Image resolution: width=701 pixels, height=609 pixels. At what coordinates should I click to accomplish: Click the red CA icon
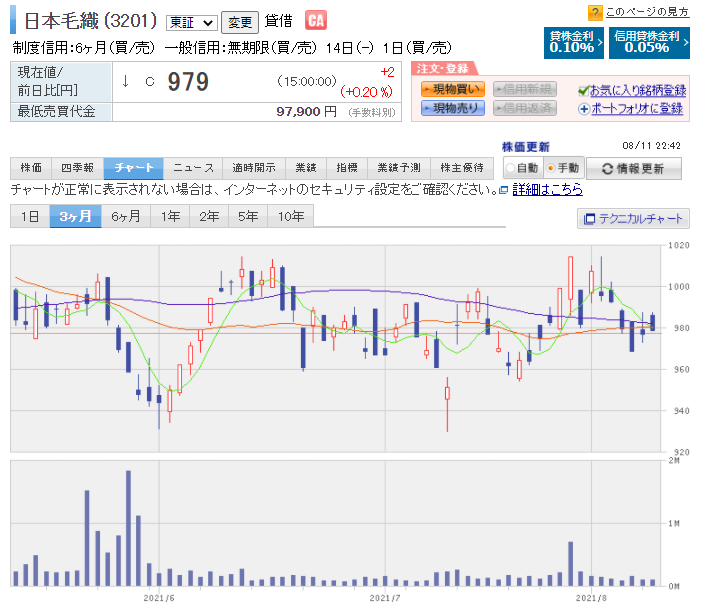point(316,21)
